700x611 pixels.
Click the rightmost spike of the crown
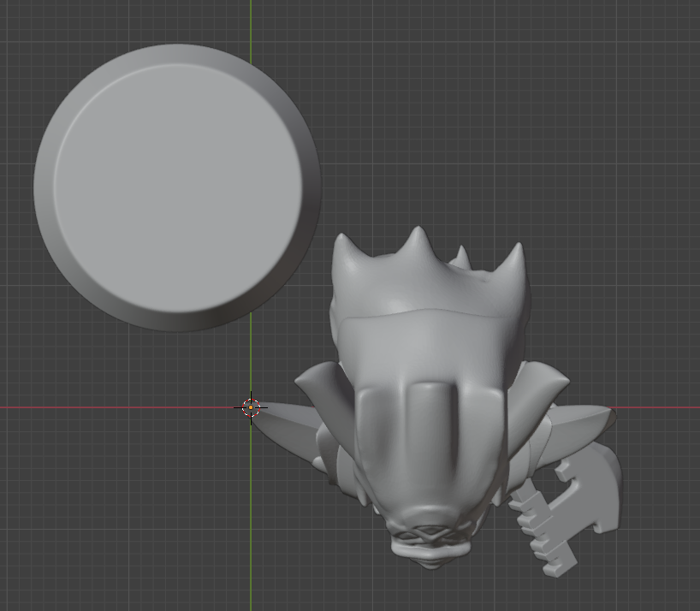tap(515, 257)
